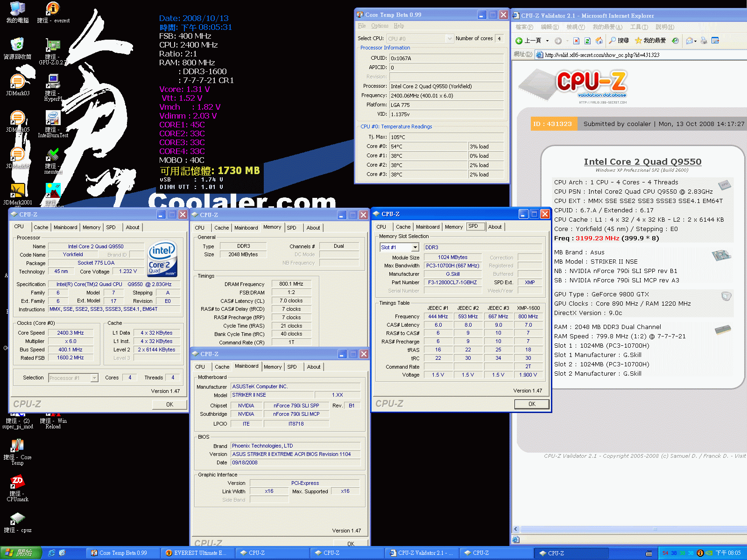The image size is (747, 560).
Task: Open the everest shortcut on desktop
Action: click(53, 12)
